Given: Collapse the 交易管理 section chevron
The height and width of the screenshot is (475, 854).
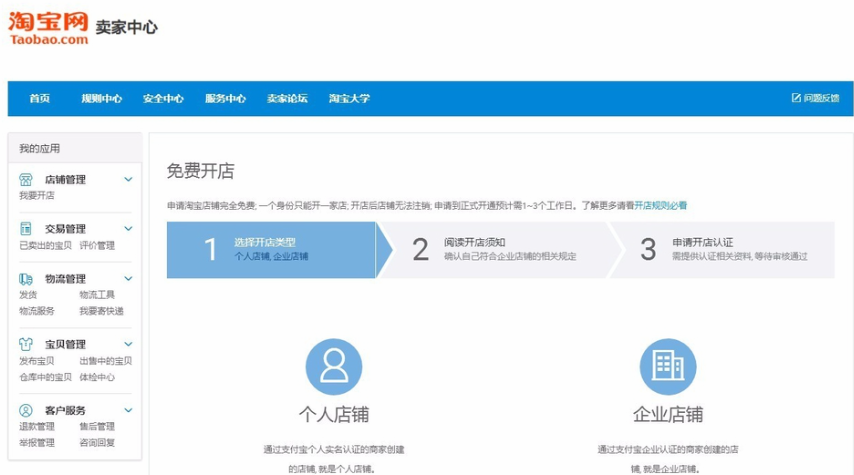Looking at the screenshot, I should (128, 229).
